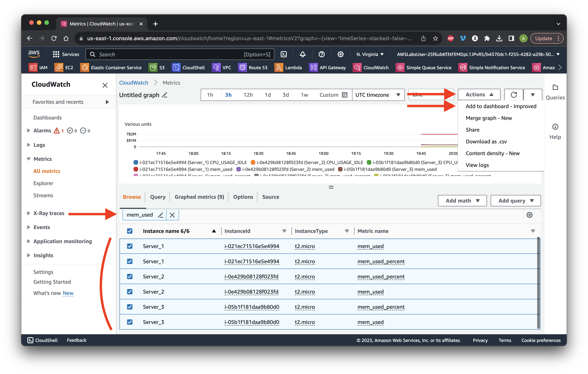Screen dimensions: 588x374
Task: Click the Server_3 mem_used brown legend swatch
Action: pos(340,169)
